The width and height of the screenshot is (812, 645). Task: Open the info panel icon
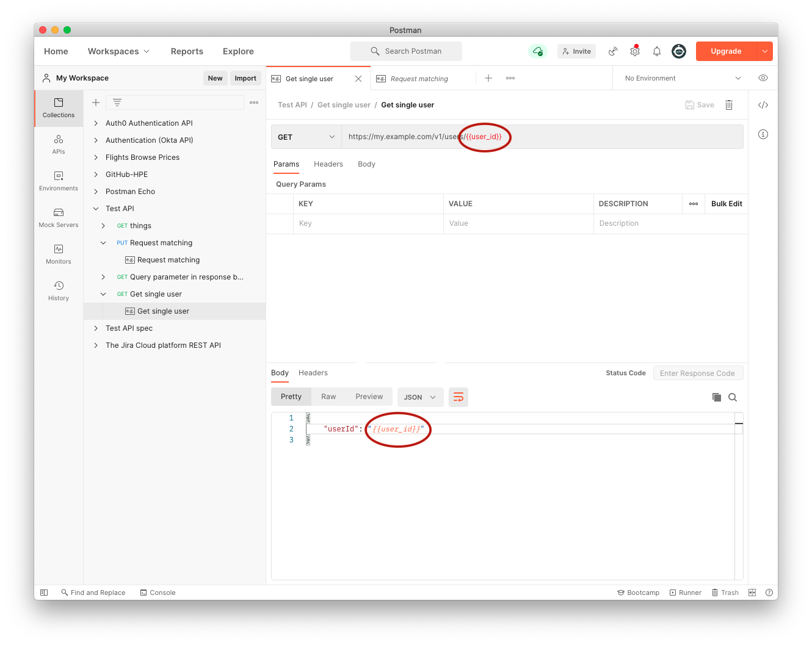763,134
